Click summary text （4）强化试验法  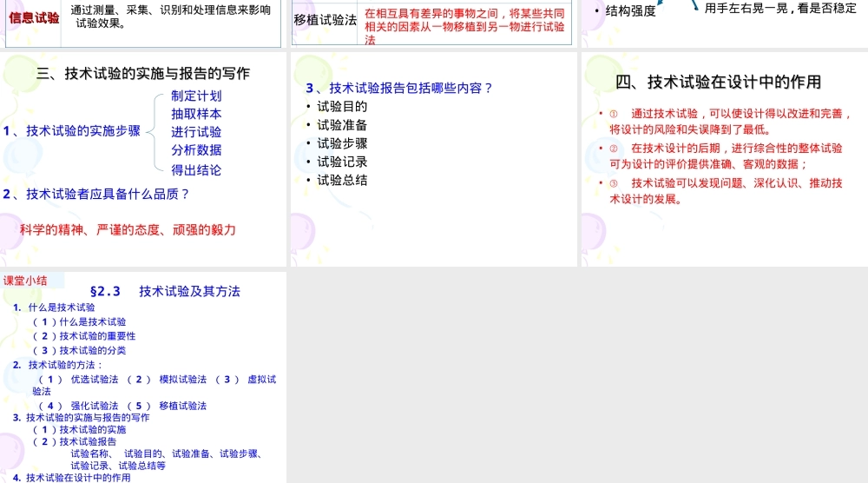pyautogui.click(x=78, y=406)
